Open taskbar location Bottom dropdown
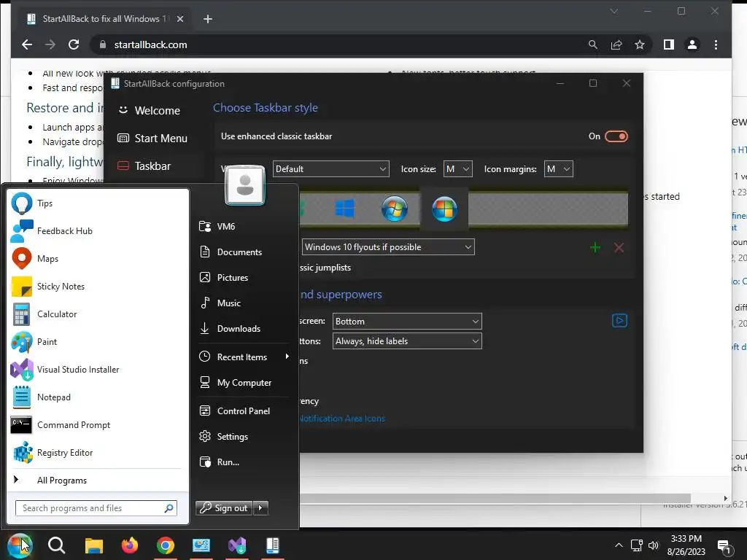 [407, 322]
